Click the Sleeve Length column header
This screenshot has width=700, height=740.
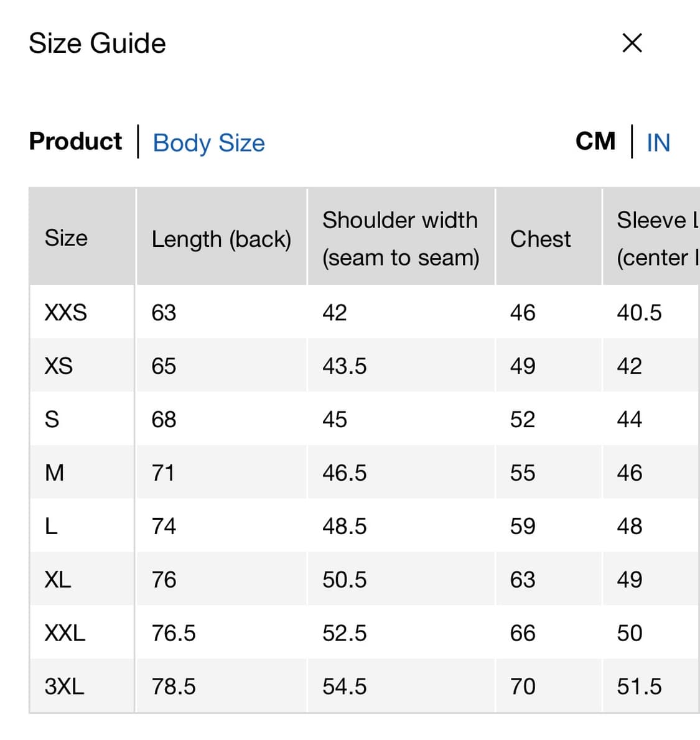pyautogui.click(x=656, y=238)
